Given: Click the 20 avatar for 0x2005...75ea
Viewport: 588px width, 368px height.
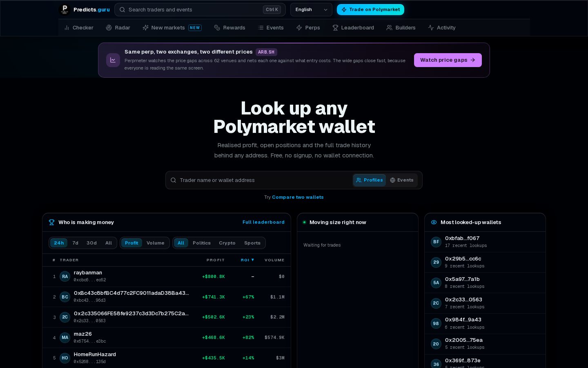Looking at the screenshot, I should (x=436, y=344).
